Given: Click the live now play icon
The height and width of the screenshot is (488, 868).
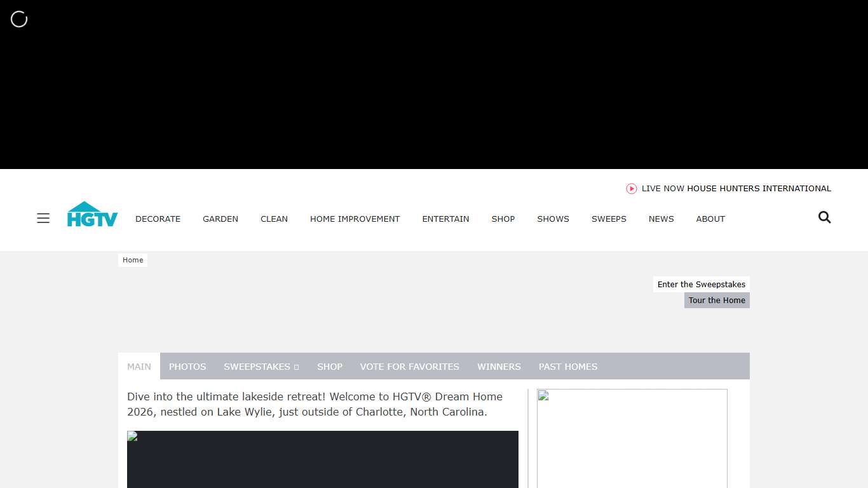Looking at the screenshot, I should point(631,189).
